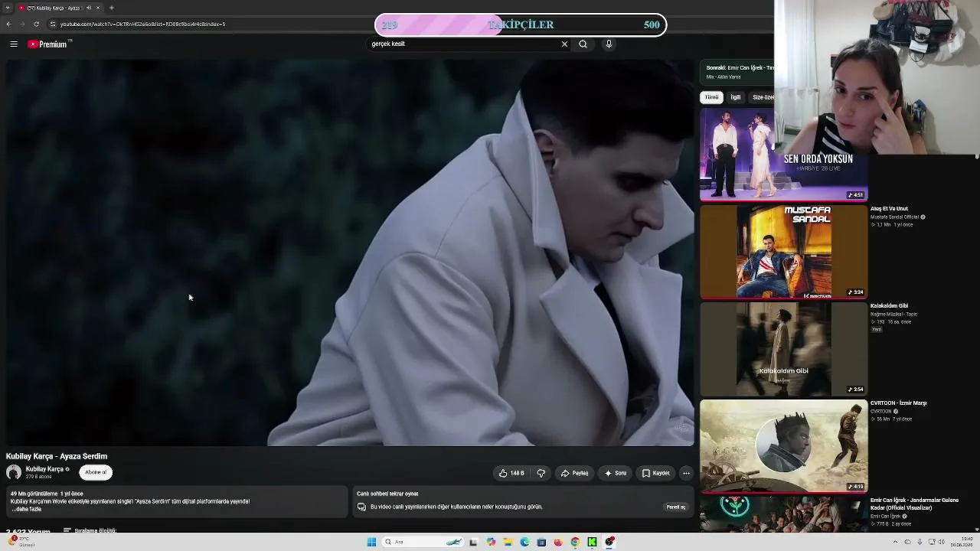This screenshot has width=980, height=551.
Task: Play the Mustafa Sandal video thumbnail
Action: tap(783, 251)
